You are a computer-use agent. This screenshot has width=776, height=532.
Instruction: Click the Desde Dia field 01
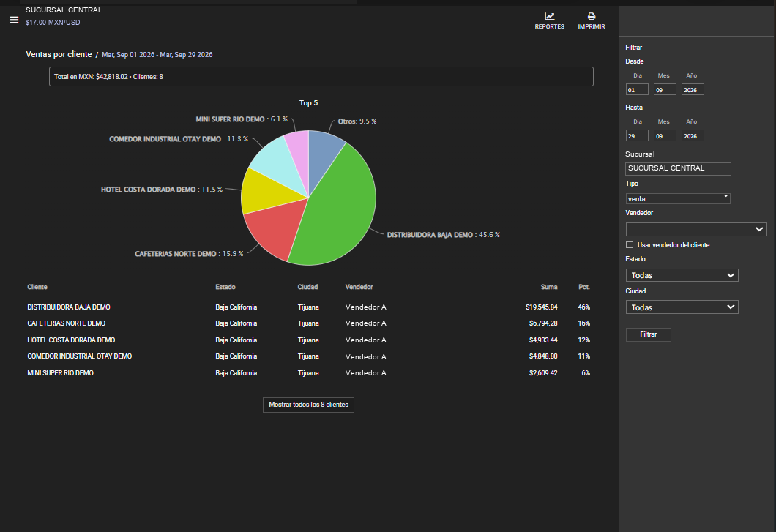coord(637,89)
